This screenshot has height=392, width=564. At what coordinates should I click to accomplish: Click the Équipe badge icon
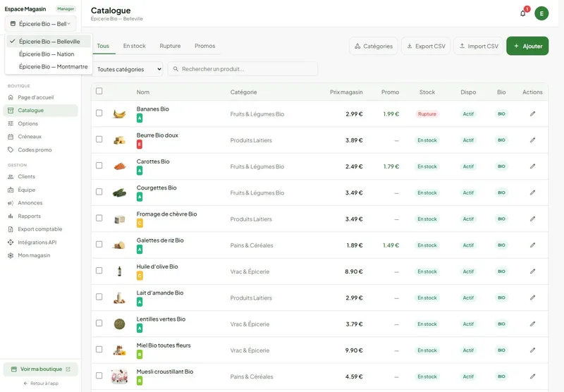pyautogui.click(x=11, y=190)
